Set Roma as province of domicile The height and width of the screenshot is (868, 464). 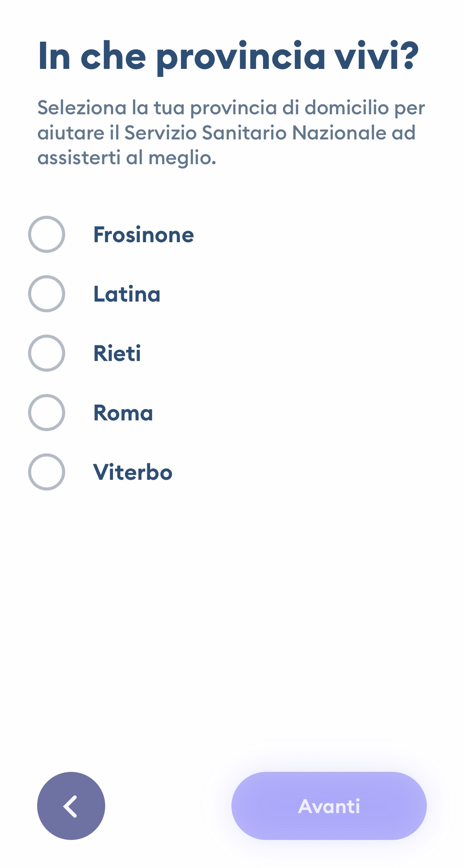(x=47, y=413)
